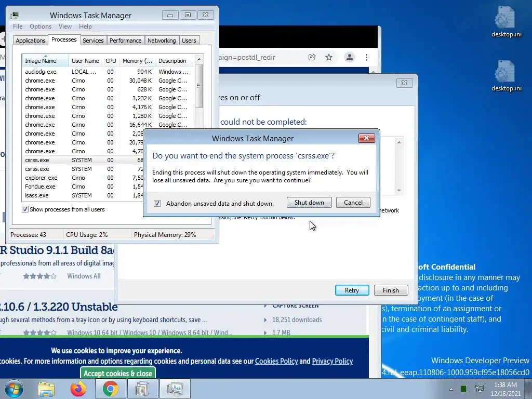Open the File menu in Task Manager
The image size is (532, 399).
18,26
